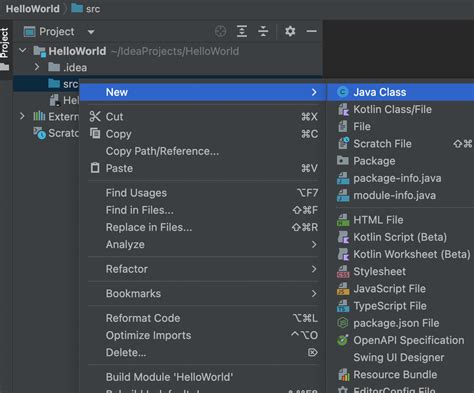Collapse the HelloWorld project root node
The height and width of the screenshot is (393, 474).
[23, 51]
